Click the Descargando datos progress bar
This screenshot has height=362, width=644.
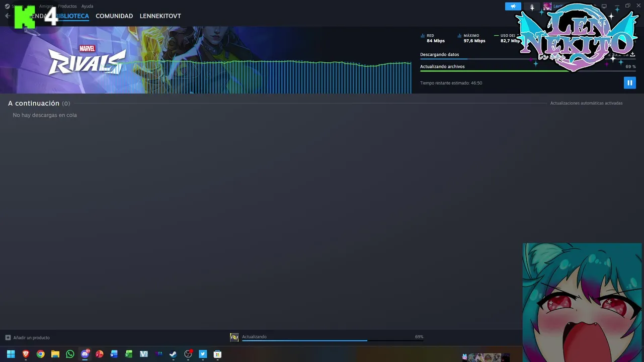coord(528,59)
